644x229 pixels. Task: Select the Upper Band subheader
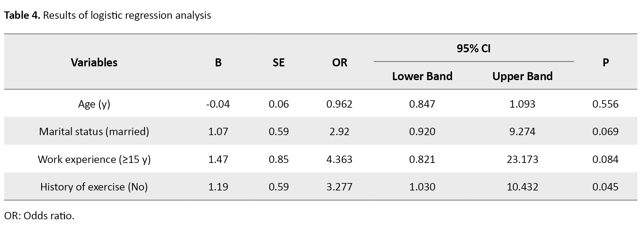pyautogui.click(x=522, y=76)
